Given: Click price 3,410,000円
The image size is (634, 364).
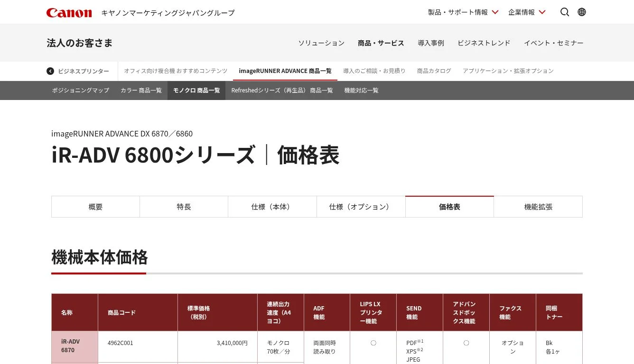Looking at the screenshot, I should click(x=232, y=343).
